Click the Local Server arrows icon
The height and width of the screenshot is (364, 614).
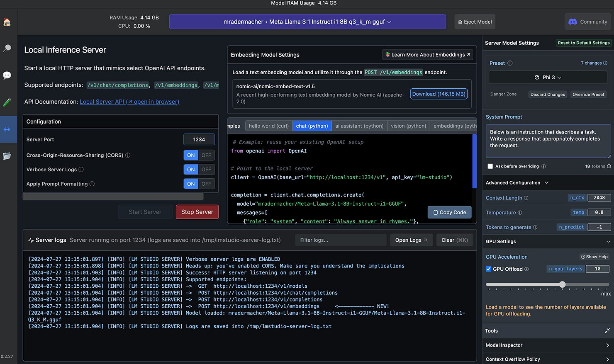coord(7,129)
